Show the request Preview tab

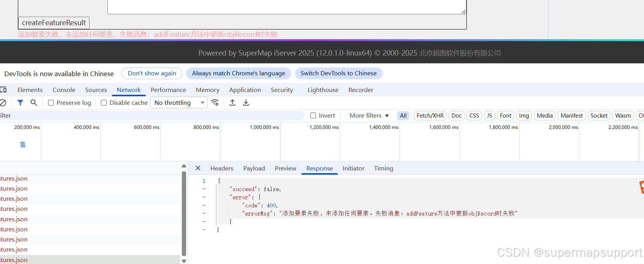285,168
